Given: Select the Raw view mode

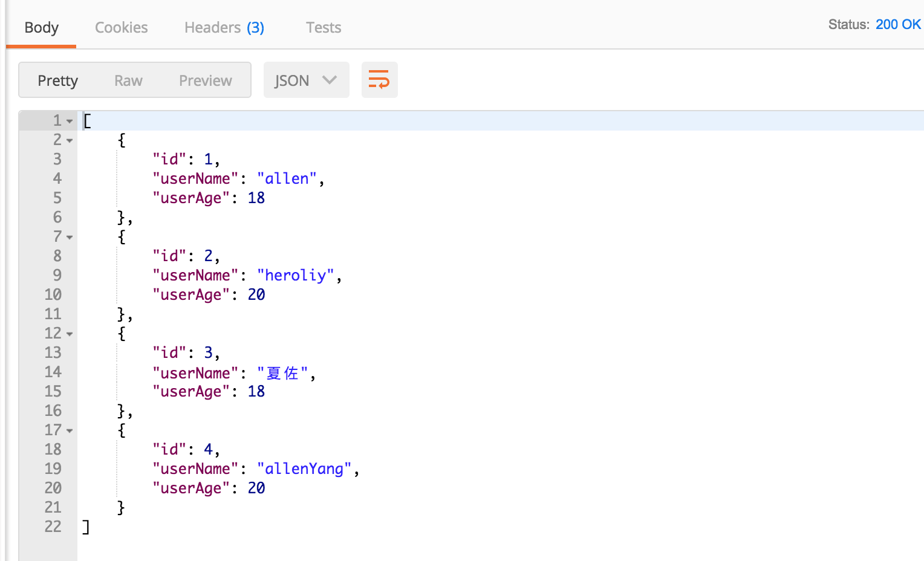Looking at the screenshot, I should tap(128, 80).
